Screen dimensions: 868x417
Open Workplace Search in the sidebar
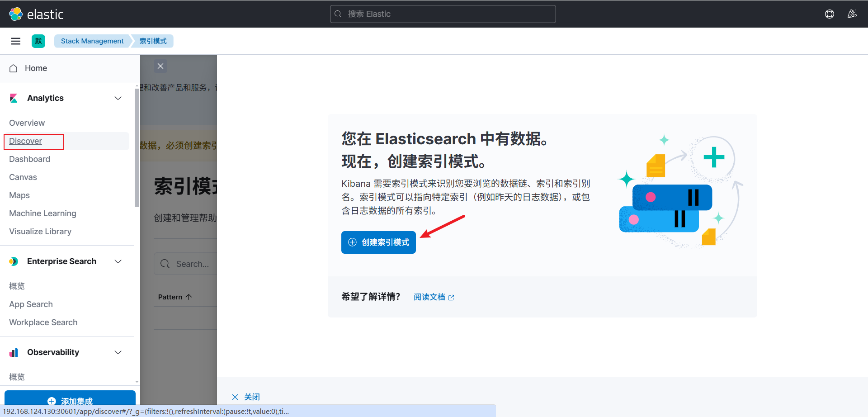(x=43, y=322)
